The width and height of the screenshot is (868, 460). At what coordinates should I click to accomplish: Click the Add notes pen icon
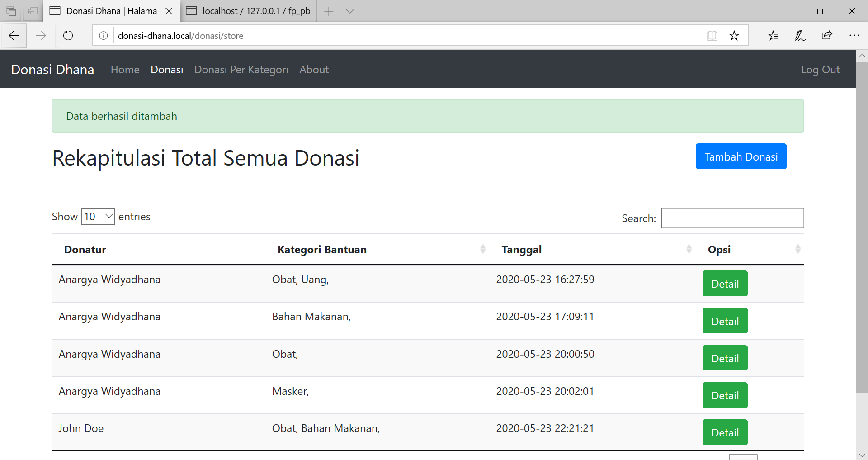tap(800, 36)
